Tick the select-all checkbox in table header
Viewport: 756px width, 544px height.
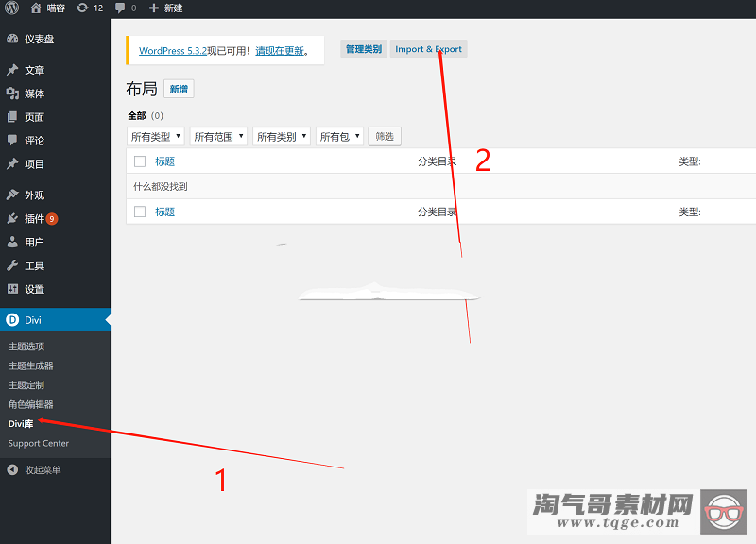pos(140,161)
